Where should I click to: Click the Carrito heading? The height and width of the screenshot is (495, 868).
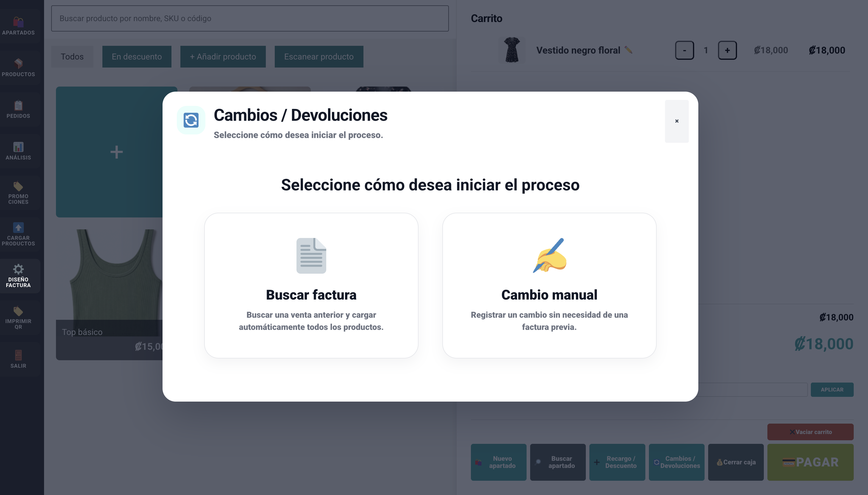pyautogui.click(x=486, y=18)
